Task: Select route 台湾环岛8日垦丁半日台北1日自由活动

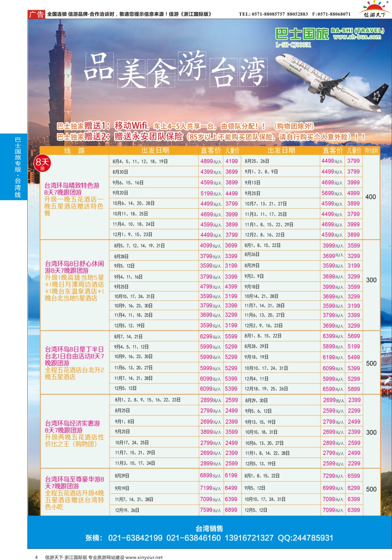Action: pos(74,356)
